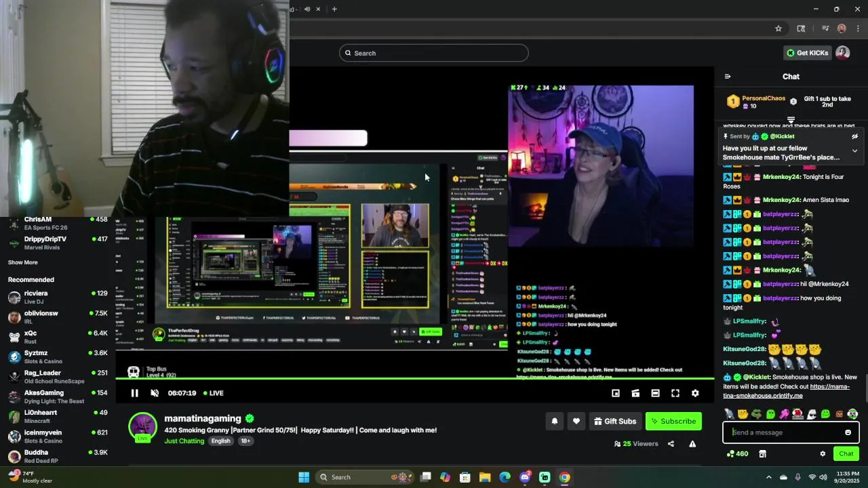
Task: Click the Get KICKs button
Action: click(x=807, y=53)
